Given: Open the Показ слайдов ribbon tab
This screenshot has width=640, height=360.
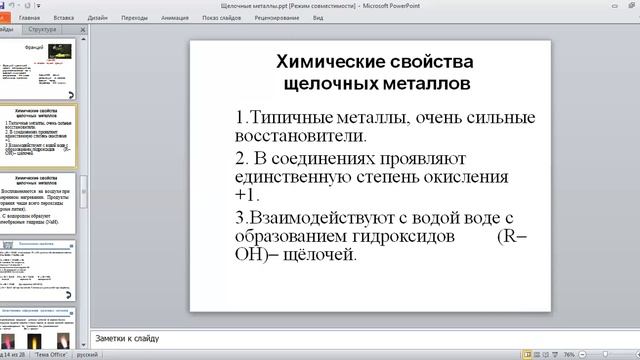Looking at the screenshot, I should [222, 18].
